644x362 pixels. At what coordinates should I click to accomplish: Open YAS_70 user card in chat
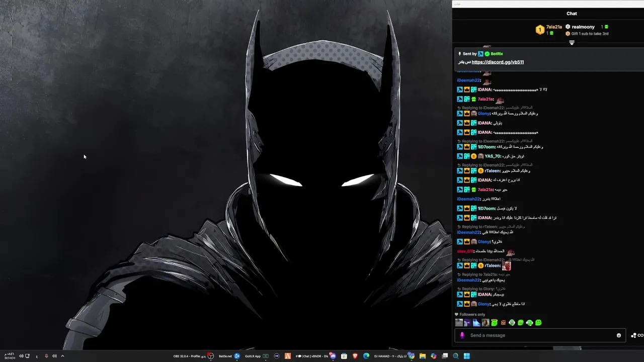click(493, 156)
